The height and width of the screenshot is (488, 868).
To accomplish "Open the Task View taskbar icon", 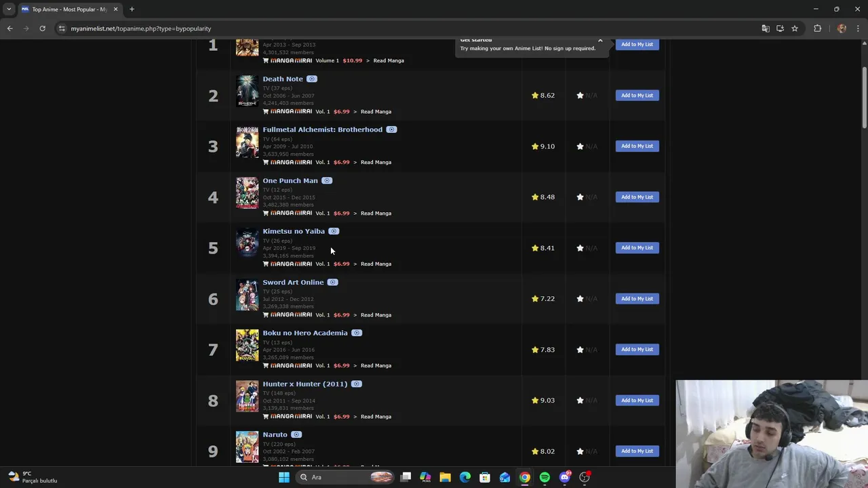I will click(x=406, y=477).
